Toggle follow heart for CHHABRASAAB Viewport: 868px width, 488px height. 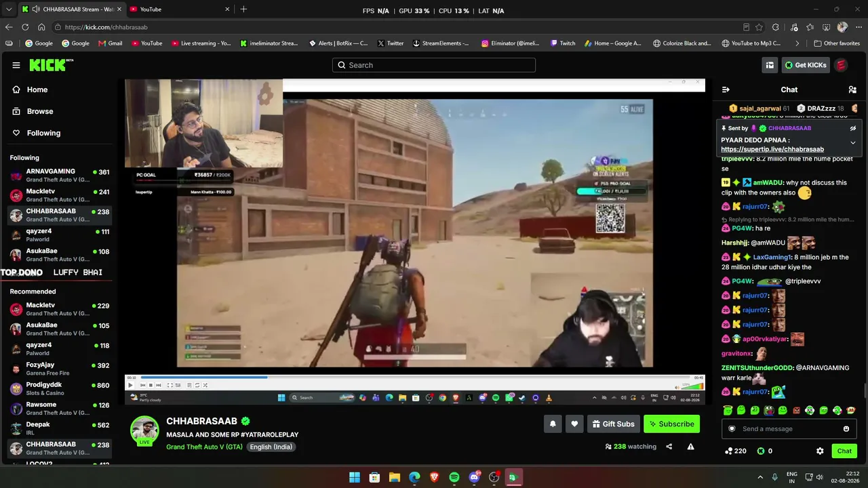tap(574, 424)
